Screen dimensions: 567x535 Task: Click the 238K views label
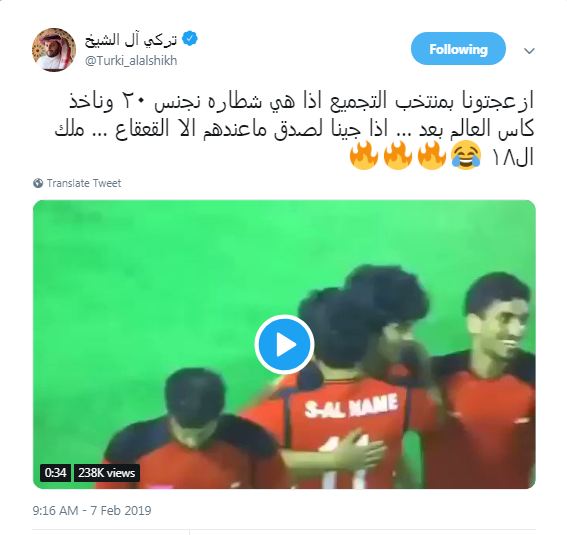[107, 473]
